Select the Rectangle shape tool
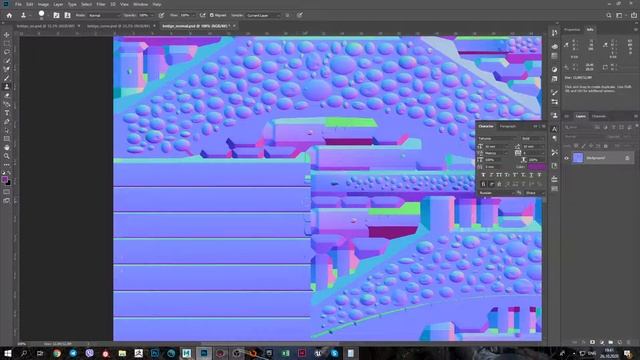 point(7,139)
